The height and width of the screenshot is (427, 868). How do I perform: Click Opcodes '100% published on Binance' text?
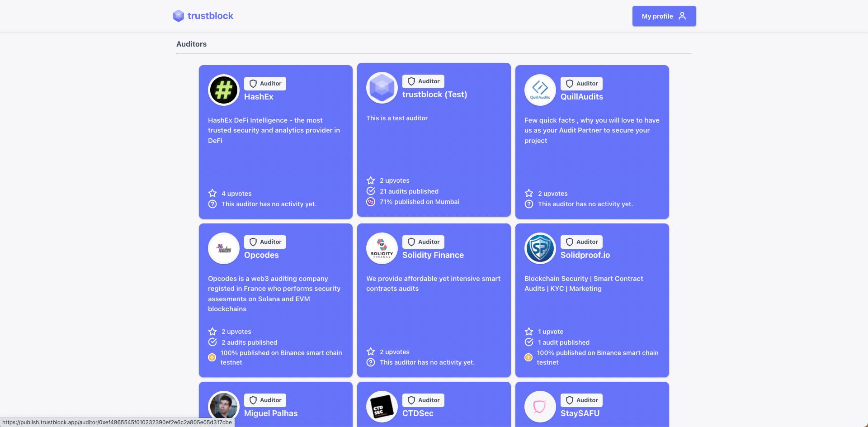[281, 357]
